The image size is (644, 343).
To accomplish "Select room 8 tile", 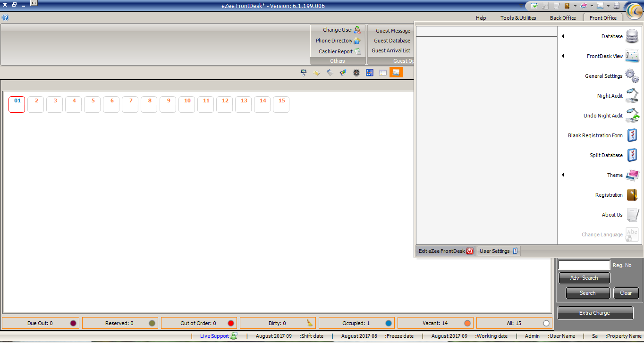I will click(x=149, y=104).
